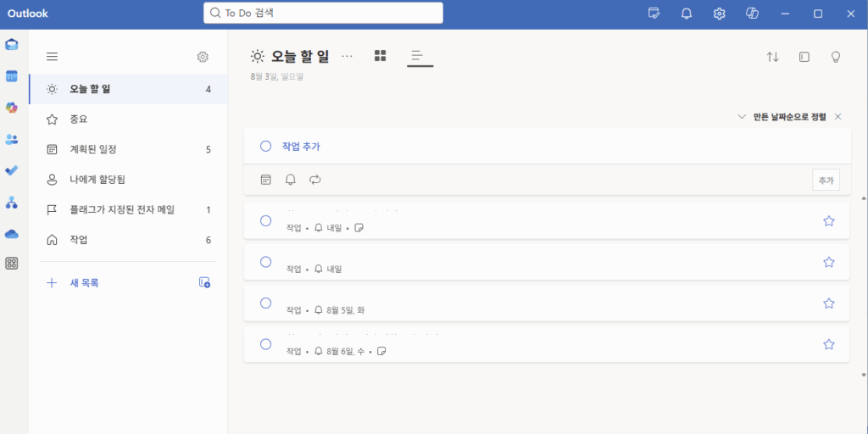This screenshot has width=868, height=434.
Task: Click the 만든 날짜순으로 정렬 label
Action: click(789, 117)
